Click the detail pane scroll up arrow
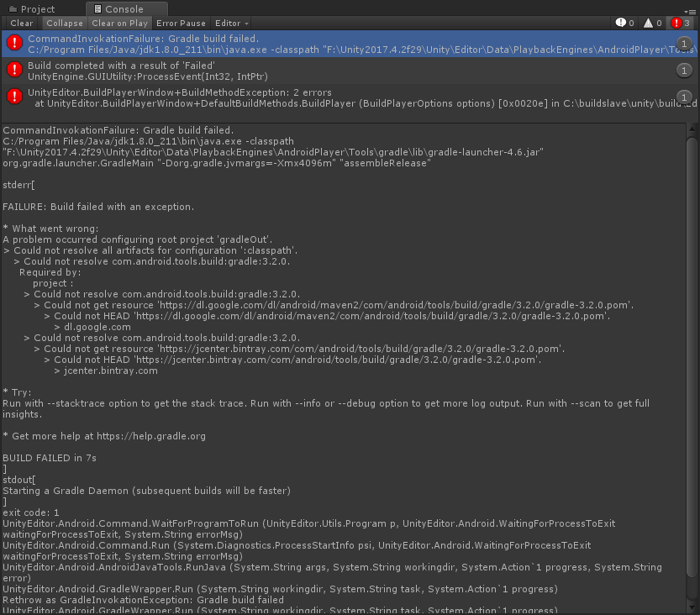 [x=692, y=129]
